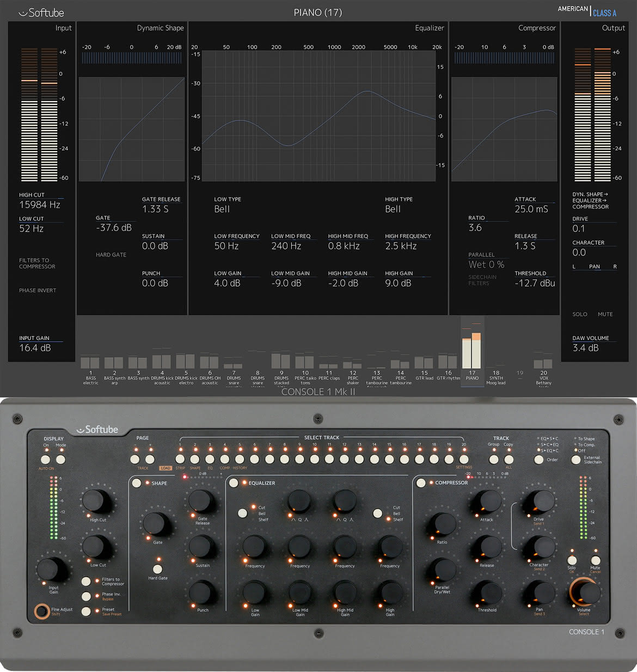Image resolution: width=637 pixels, height=672 pixels.
Task: Select on-screen track 17 PIANO meter
Action: point(472,351)
